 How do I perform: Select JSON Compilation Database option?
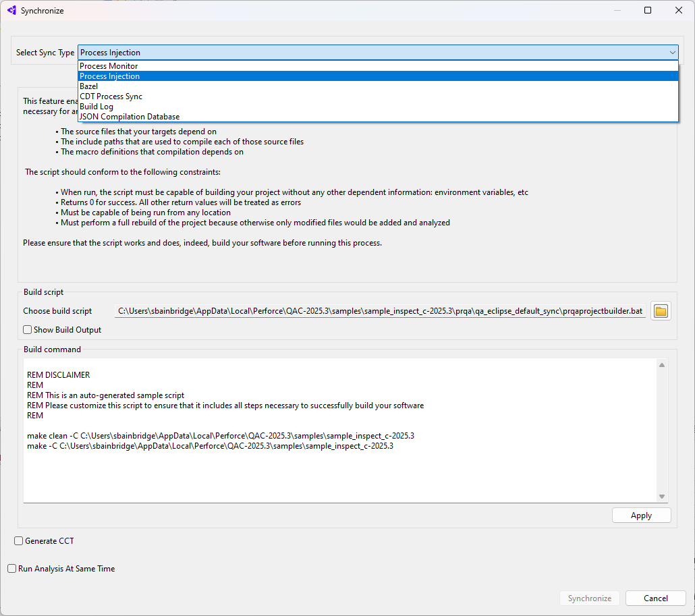130,117
